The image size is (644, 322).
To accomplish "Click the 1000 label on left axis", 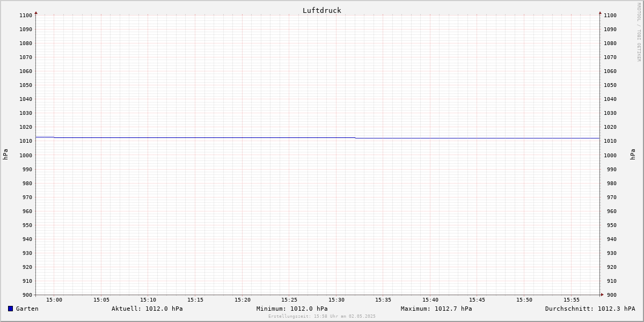I will tap(26, 155).
